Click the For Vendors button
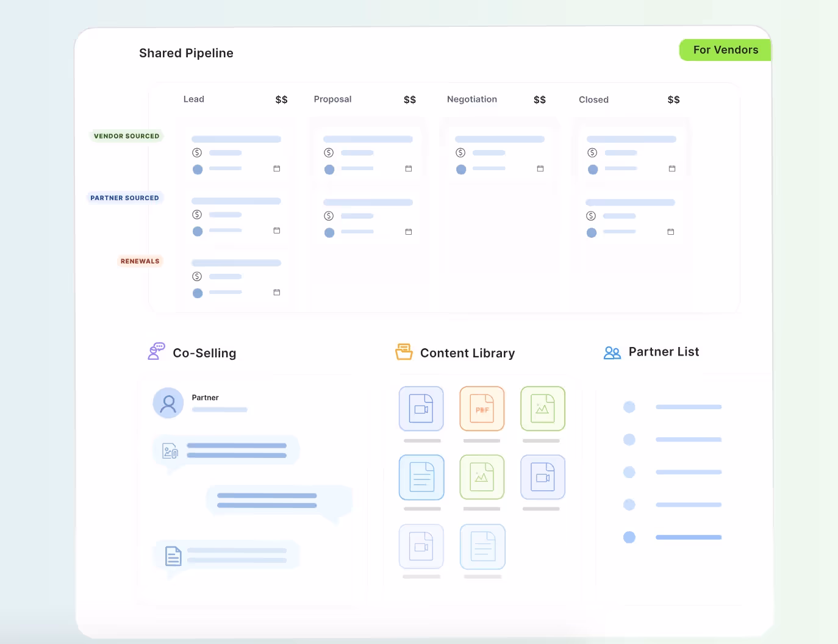Screen dimensions: 838x644 coord(725,50)
